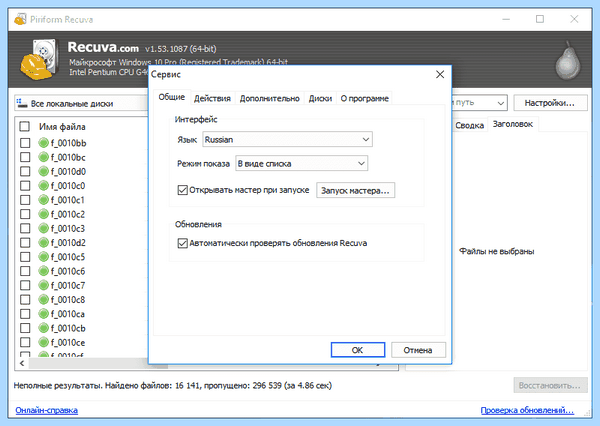Click the green status icon of f_0010cb
The height and width of the screenshot is (426, 600).
43,328
